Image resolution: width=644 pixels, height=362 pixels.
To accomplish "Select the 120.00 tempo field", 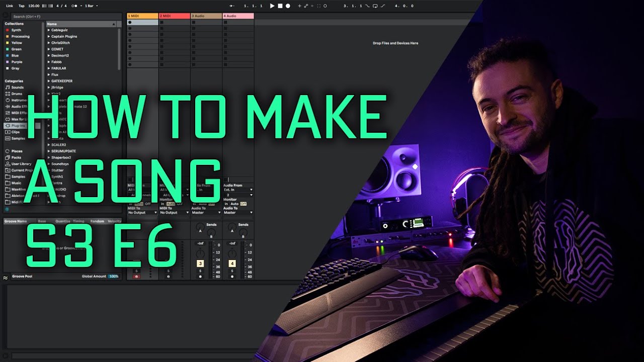I will pos(34,6).
